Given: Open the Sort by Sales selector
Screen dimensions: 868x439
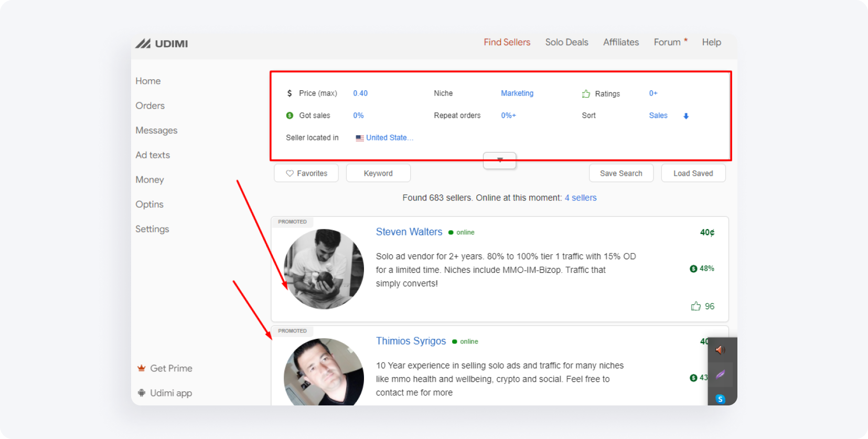Looking at the screenshot, I should tap(658, 115).
